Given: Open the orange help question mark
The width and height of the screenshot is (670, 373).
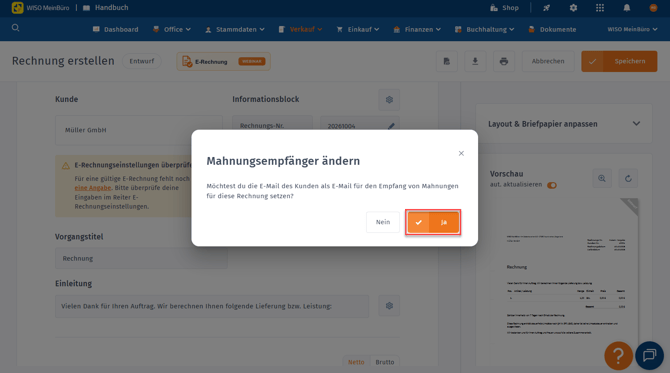Looking at the screenshot, I should (x=618, y=355).
